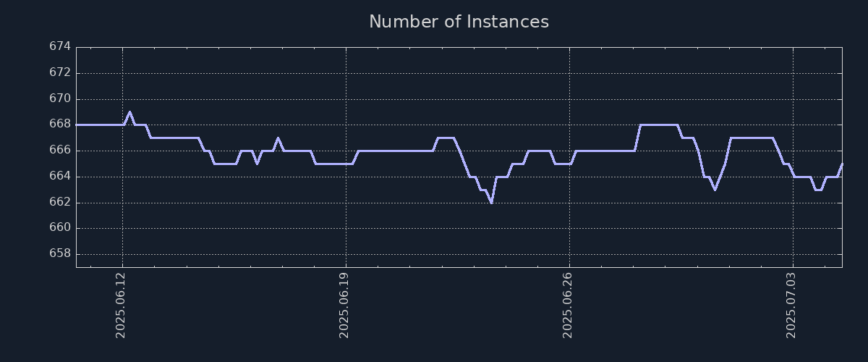
Task: Click the y-axis label 672
Action: (60, 72)
